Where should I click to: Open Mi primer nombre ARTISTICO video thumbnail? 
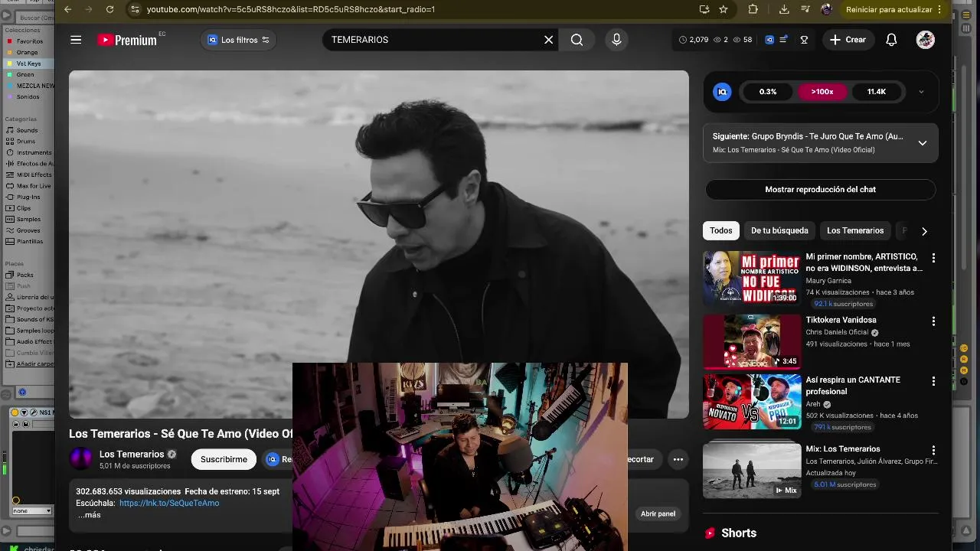pyautogui.click(x=752, y=278)
